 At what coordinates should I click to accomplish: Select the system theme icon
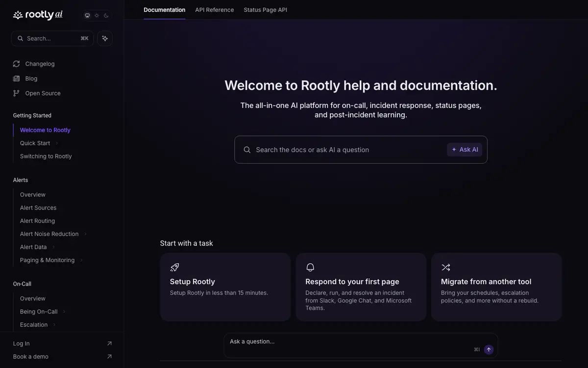tap(87, 15)
